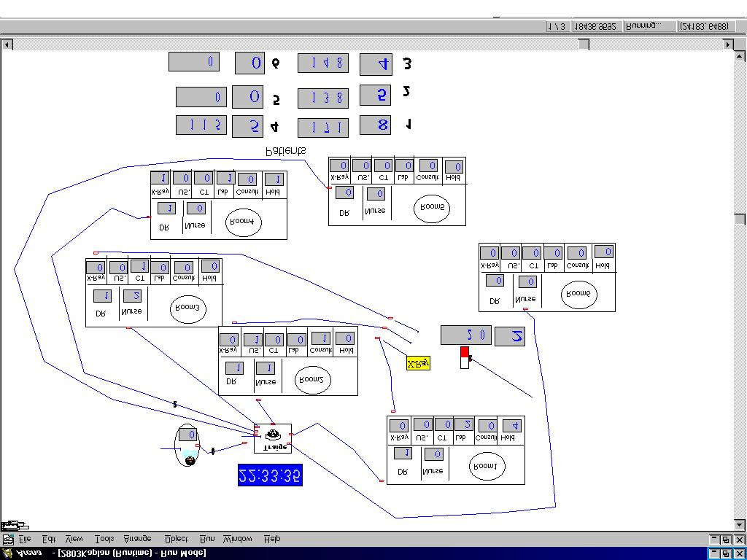747x560 pixels.
Task: Click the blue digital simulation clock display
Action: [270, 475]
